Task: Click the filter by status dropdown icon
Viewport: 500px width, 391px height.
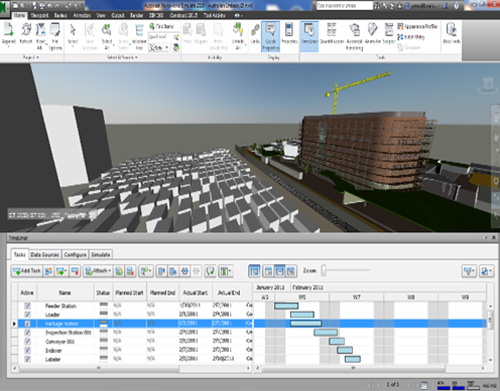Action: point(469,271)
